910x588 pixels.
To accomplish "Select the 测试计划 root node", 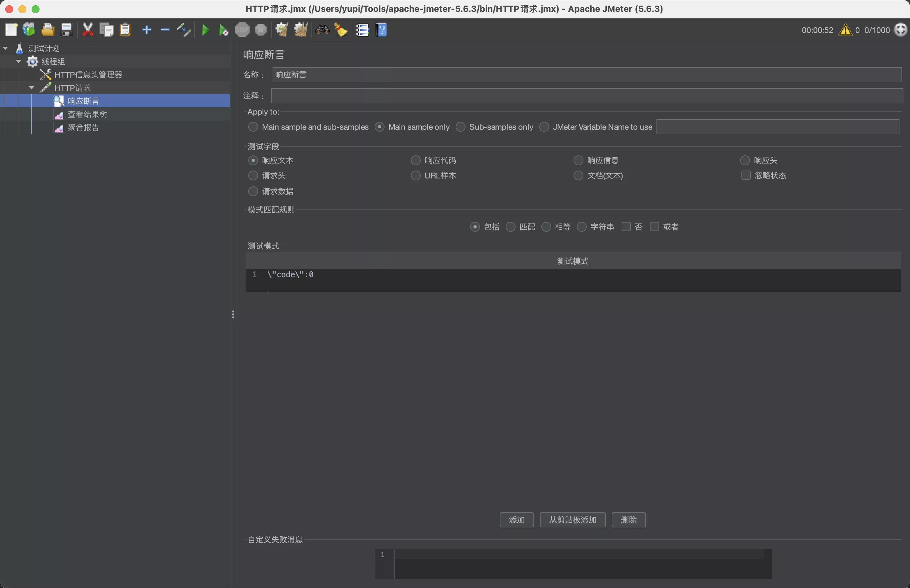I will point(44,48).
